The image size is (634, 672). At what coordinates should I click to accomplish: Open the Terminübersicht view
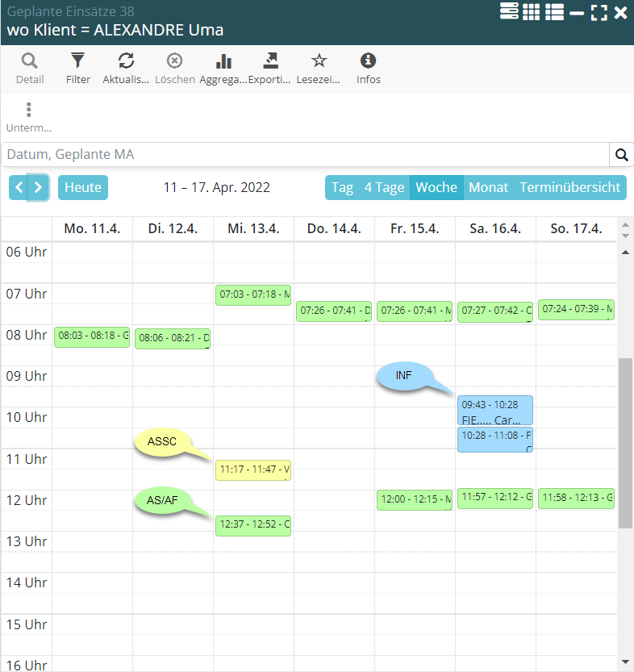click(x=569, y=188)
